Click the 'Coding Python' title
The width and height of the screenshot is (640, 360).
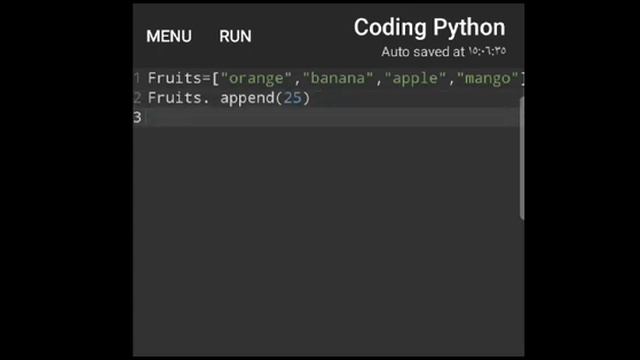click(x=429, y=28)
